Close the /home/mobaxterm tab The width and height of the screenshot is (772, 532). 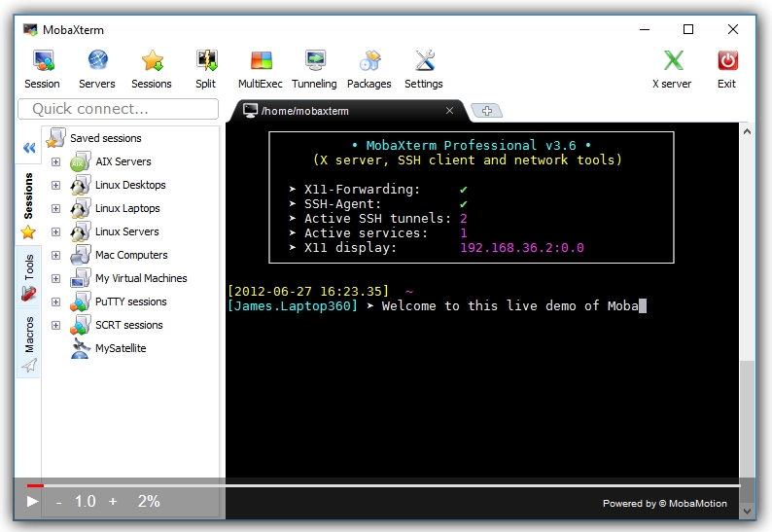[x=449, y=111]
